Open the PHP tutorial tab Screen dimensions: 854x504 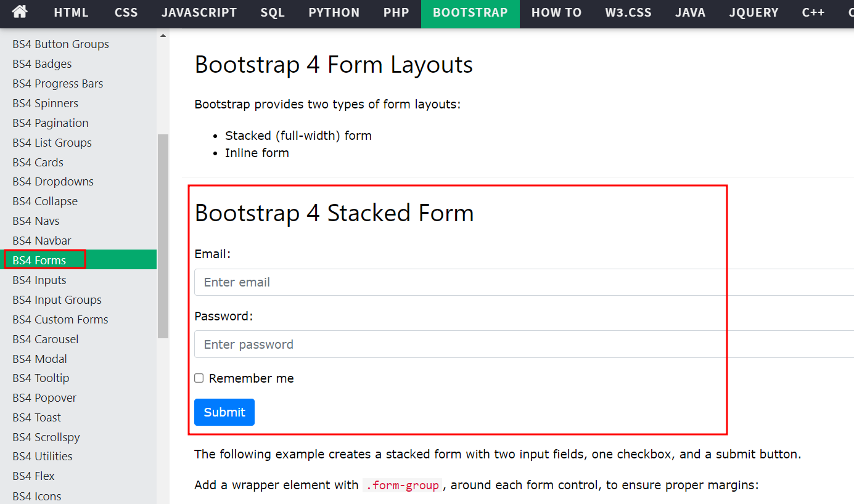[396, 12]
